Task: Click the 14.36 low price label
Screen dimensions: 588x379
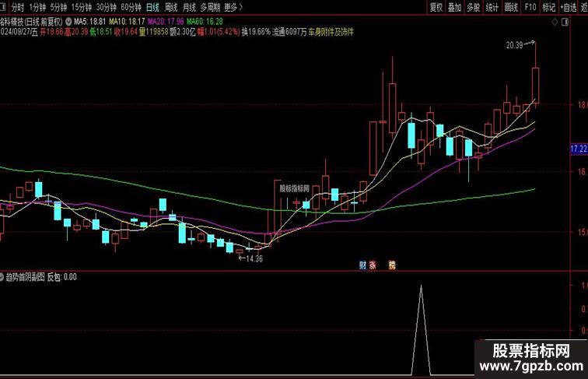Action: pos(254,258)
